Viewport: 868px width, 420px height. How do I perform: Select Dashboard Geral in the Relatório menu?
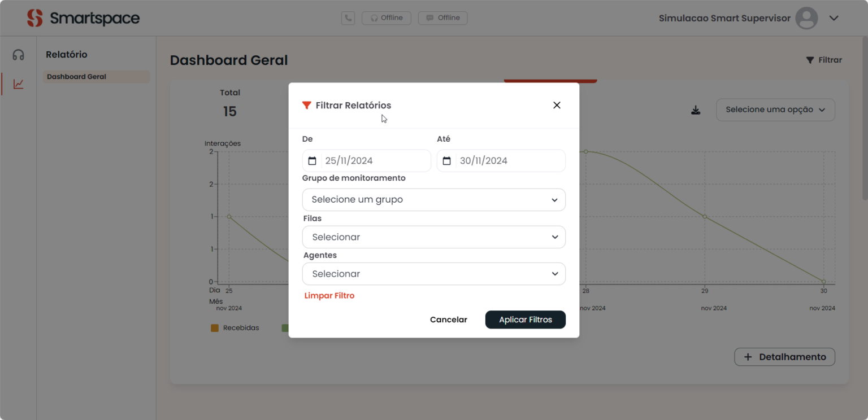pyautogui.click(x=96, y=76)
